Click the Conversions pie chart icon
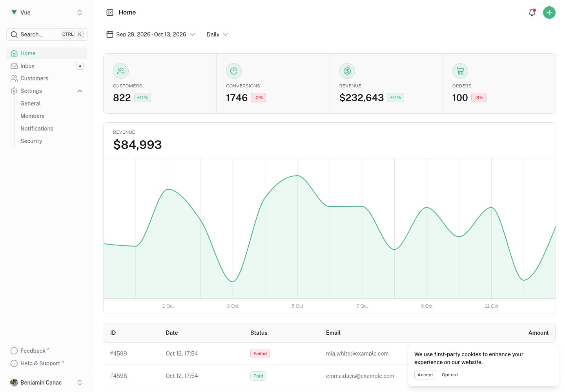This screenshot has width=565, height=392. point(234,71)
